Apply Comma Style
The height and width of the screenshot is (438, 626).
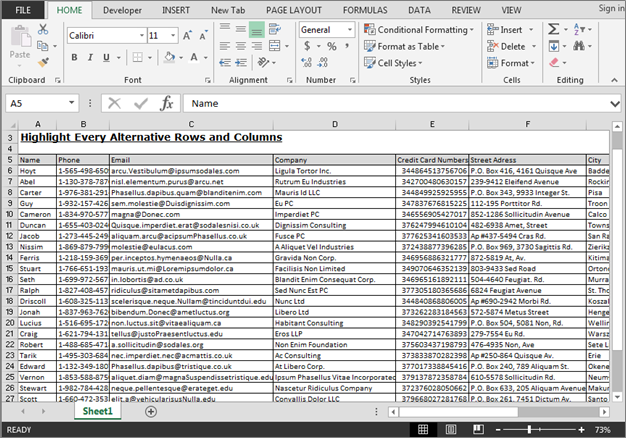click(x=347, y=46)
